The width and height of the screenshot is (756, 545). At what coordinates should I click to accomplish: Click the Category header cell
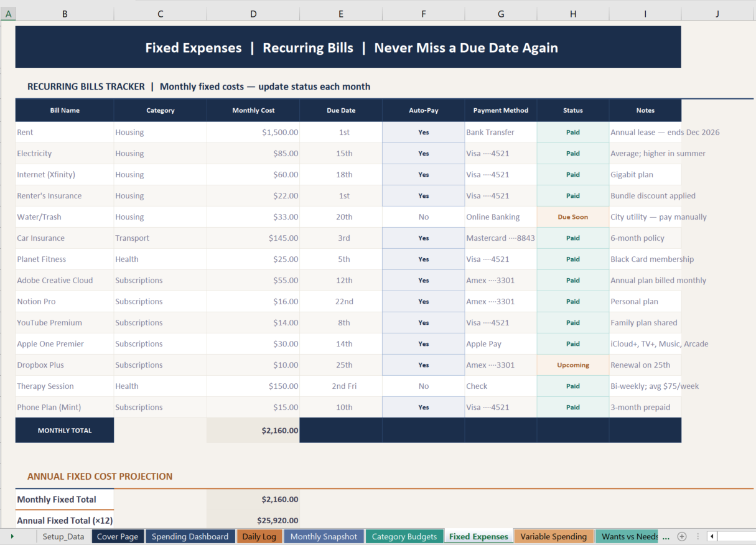pyautogui.click(x=161, y=110)
